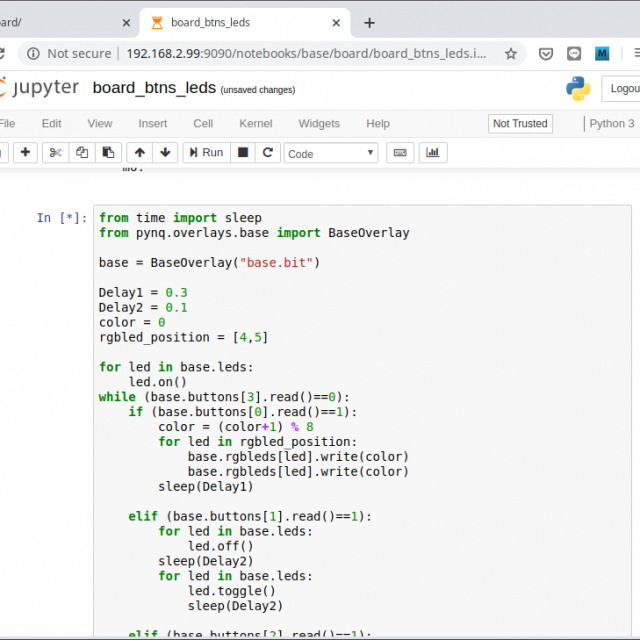Click the insert cell below plus icon
The width and height of the screenshot is (640, 640).
(25, 153)
